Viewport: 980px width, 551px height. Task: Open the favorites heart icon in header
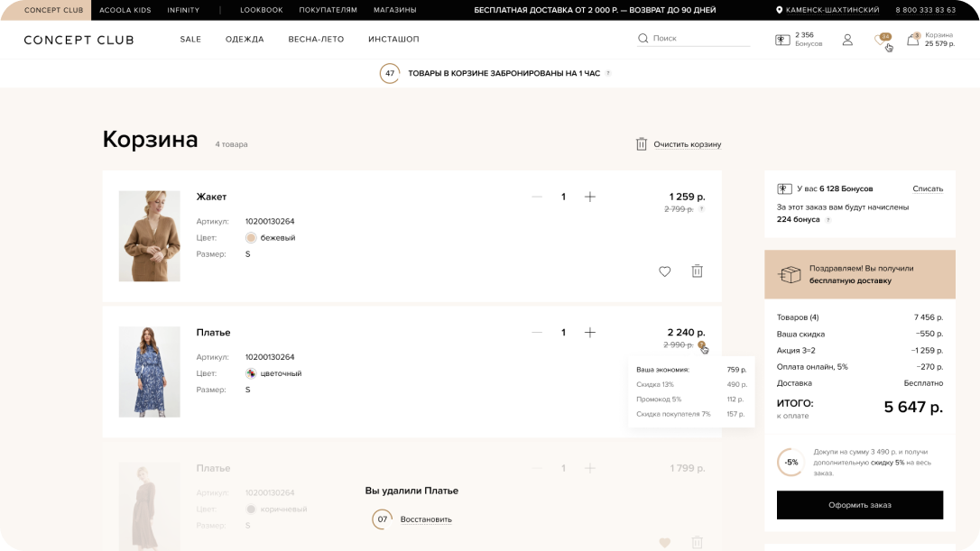coord(882,40)
